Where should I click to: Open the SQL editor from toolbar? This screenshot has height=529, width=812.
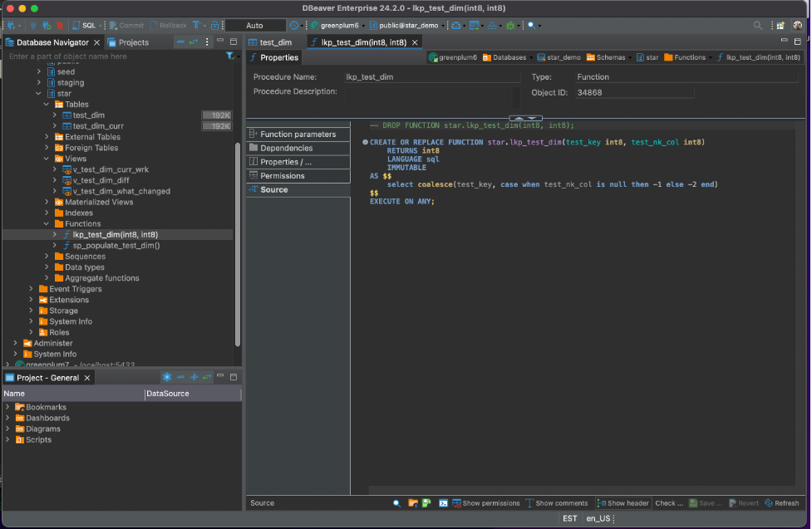pos(84,26)
